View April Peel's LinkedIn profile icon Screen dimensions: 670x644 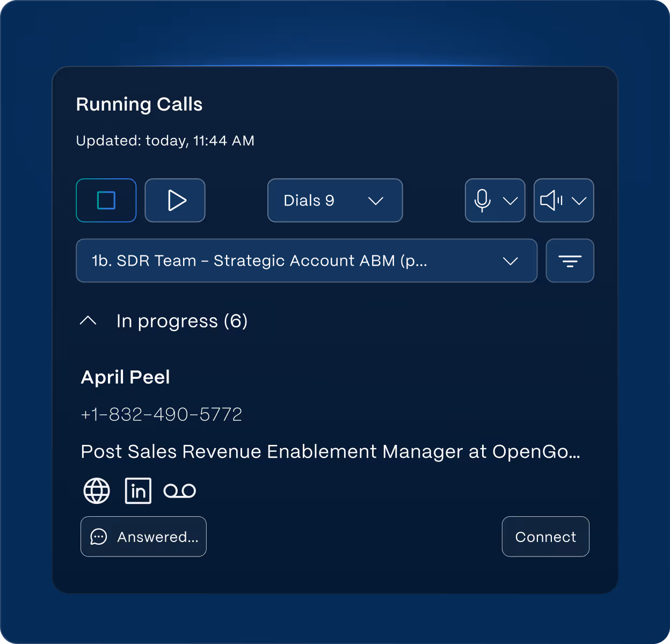137,490
